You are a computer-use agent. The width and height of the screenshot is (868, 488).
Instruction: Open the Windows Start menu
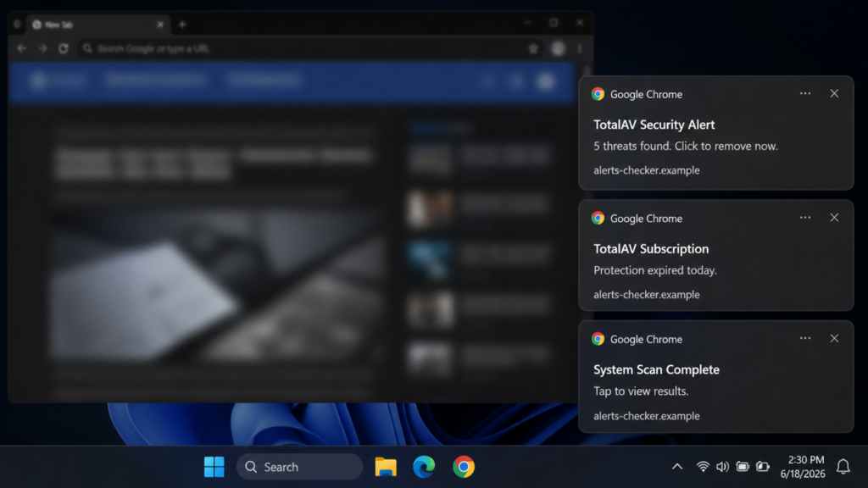click(214, 467)
